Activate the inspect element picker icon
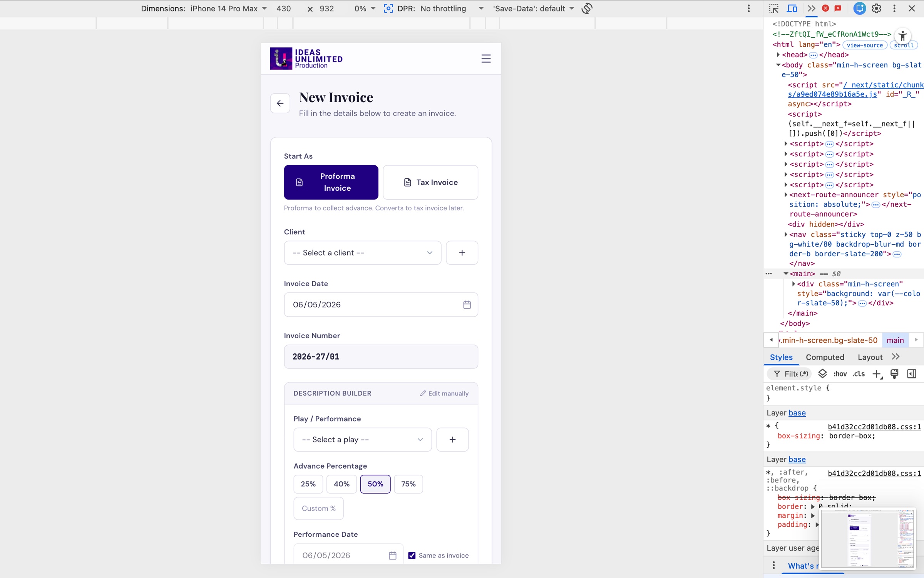 point(774,8)
